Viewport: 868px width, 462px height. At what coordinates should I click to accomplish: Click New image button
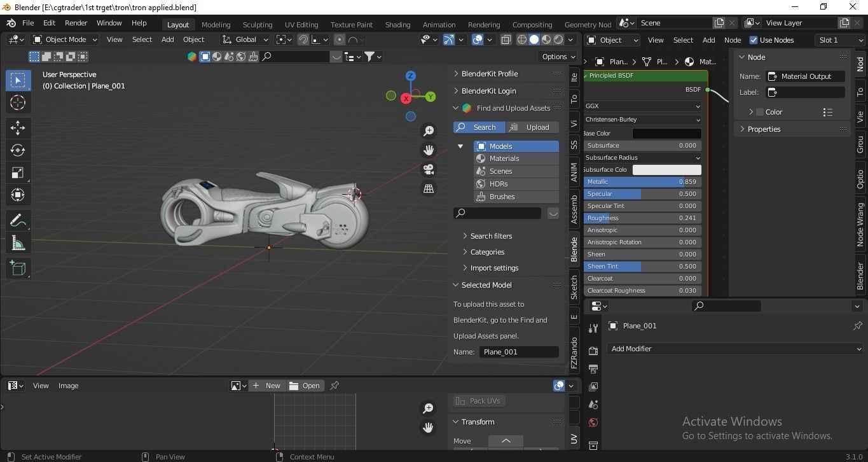267,386
